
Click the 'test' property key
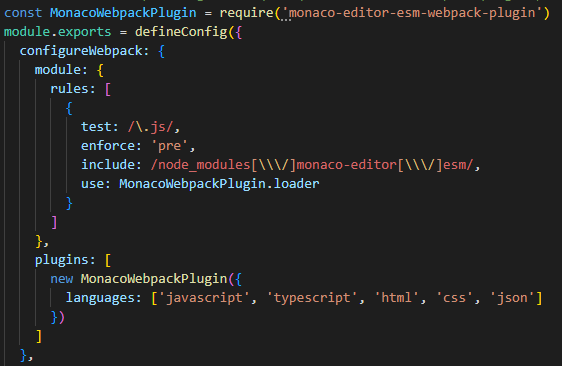(x=96, y=127)
